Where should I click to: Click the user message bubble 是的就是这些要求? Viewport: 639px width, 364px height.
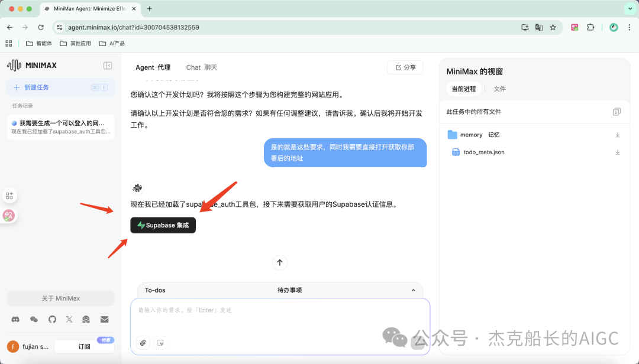coord(345,152)
